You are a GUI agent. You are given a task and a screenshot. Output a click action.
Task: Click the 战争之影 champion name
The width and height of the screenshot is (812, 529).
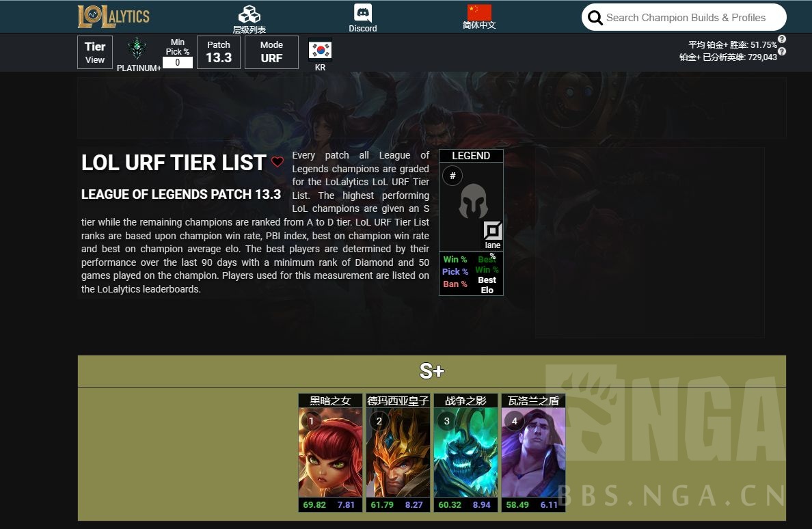click(465, 401)
